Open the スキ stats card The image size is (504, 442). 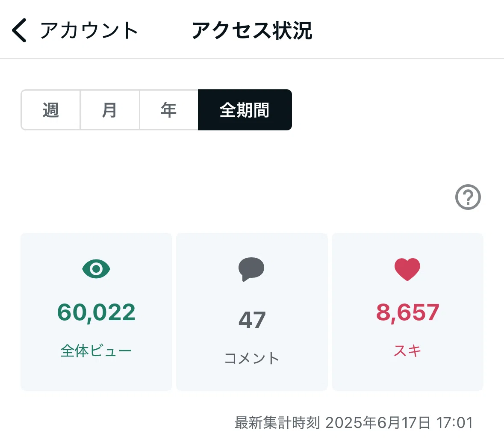(407, 312)
